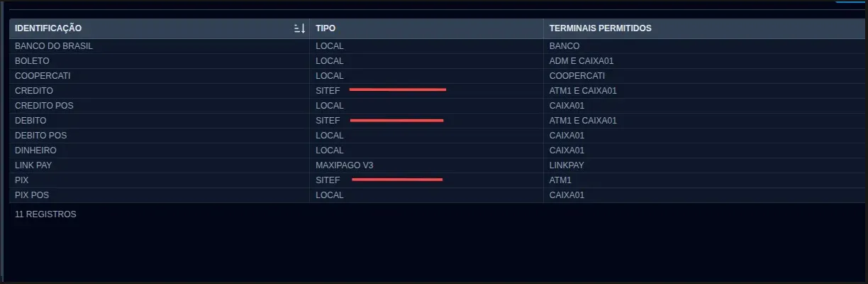The height and width of the screenshot is (284, 868).
Task: Select the DINHEIRO row
Action: click(35, 151)
